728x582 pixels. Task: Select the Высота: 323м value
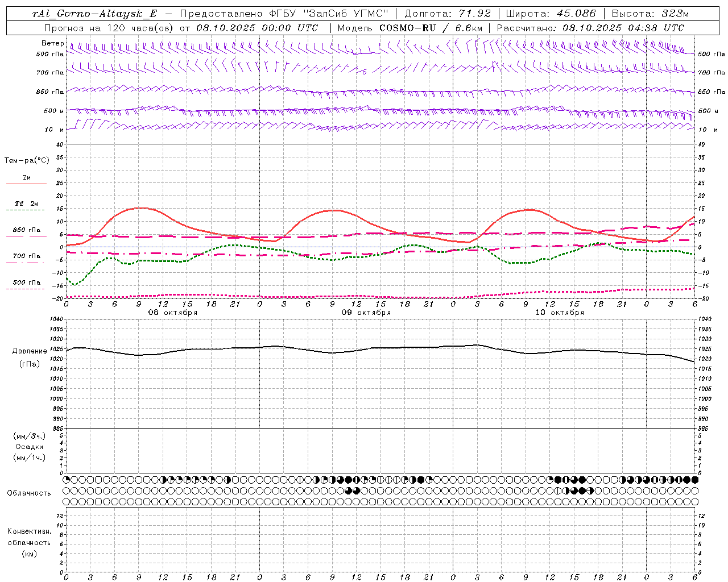(650, 14)
